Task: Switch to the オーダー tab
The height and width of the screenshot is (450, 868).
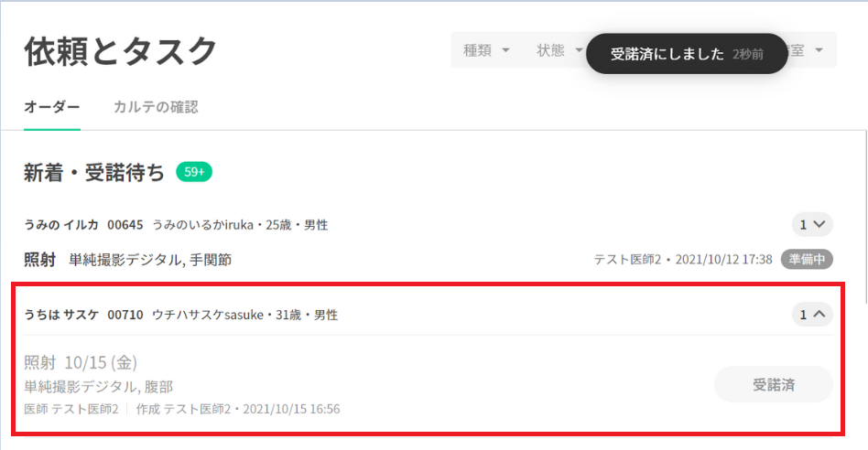Action: pos(52,107)
